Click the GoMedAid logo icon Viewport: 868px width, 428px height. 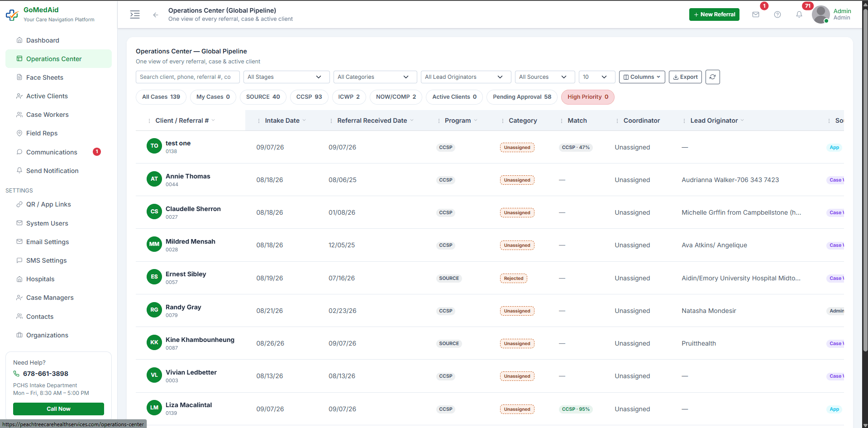(12, 14)
